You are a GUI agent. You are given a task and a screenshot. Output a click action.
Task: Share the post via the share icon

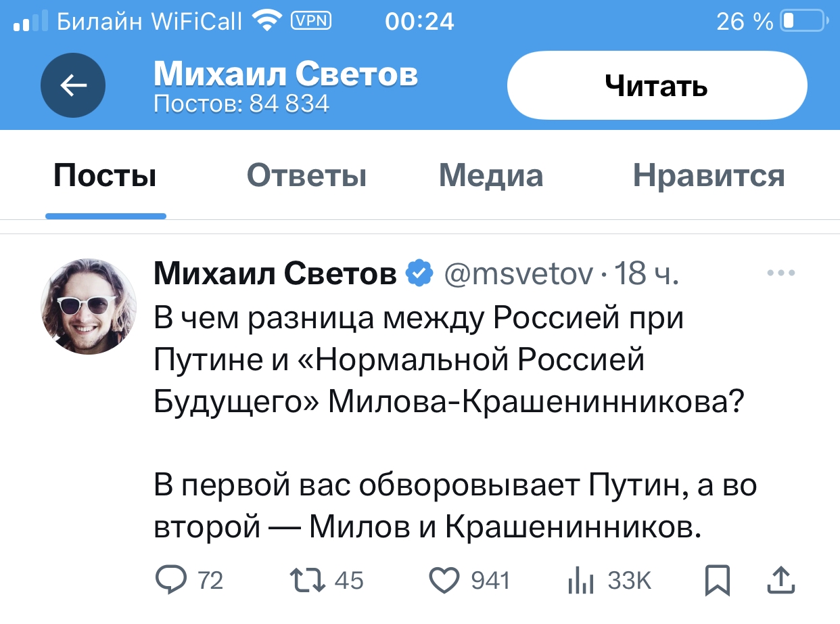[x=780, y=580]
